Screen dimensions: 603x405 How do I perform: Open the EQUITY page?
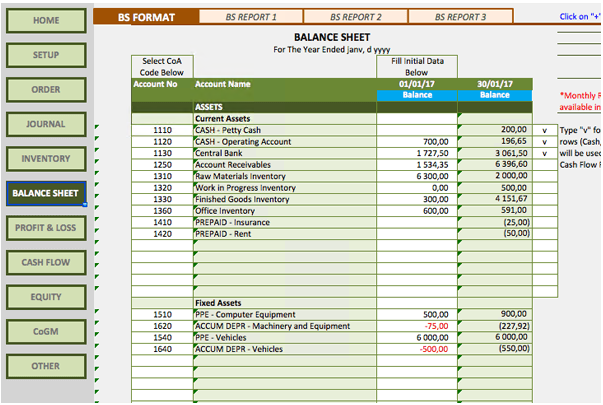(x=46, y=297)
